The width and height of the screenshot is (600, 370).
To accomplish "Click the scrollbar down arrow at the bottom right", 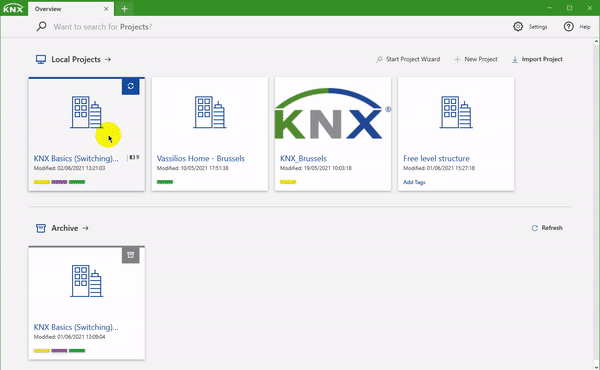I will pyautogui.click(x=596, y=367).
